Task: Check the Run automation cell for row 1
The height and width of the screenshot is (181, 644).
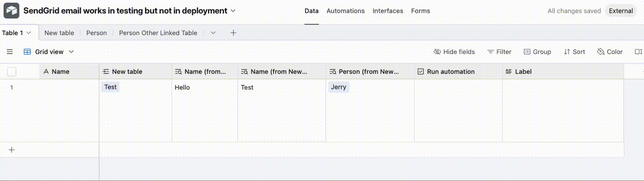Action: click(458, 87)
